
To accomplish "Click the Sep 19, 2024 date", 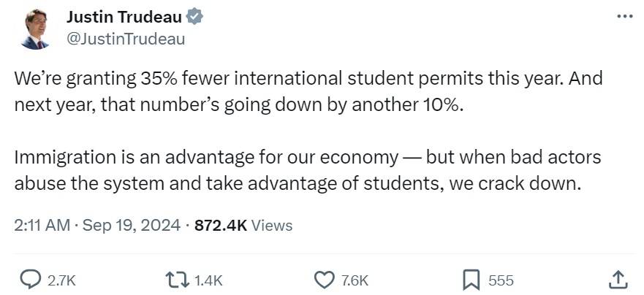I will coord(131,226).
